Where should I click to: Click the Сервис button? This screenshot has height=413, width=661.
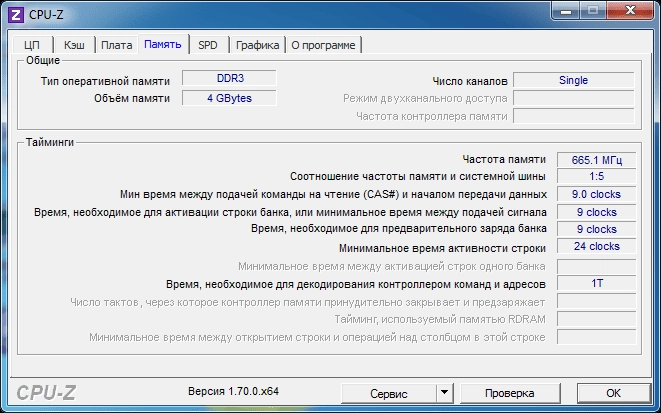[389, 393]
